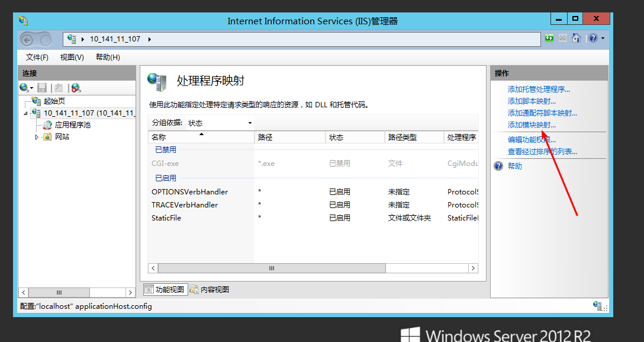644x342 pixels.
Task: Select the 起始页 start page node
Action: pyautogui.click(x=54, y=101)
